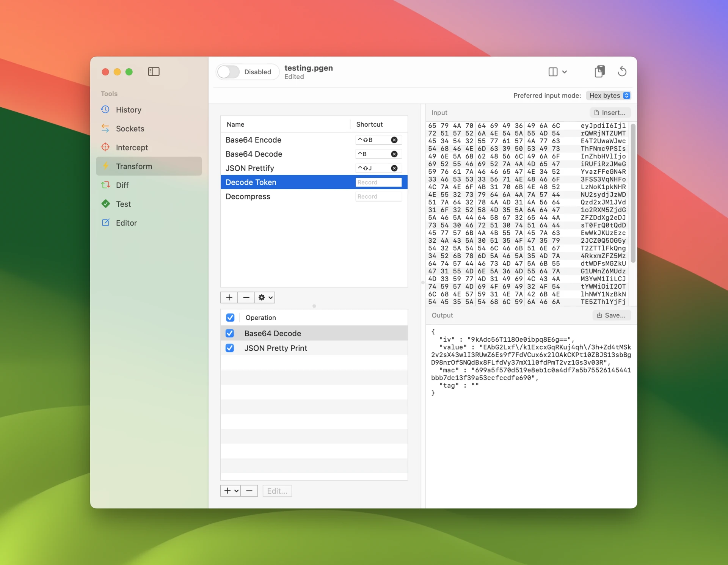Remove selected transform with minus button
Viewport: 728px width, 565px height.
click(246, 297)
